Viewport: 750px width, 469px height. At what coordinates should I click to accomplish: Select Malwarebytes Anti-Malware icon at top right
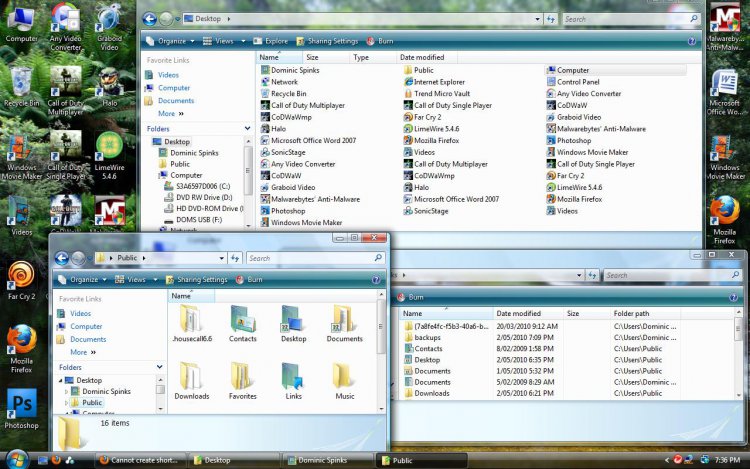point(725,26)
